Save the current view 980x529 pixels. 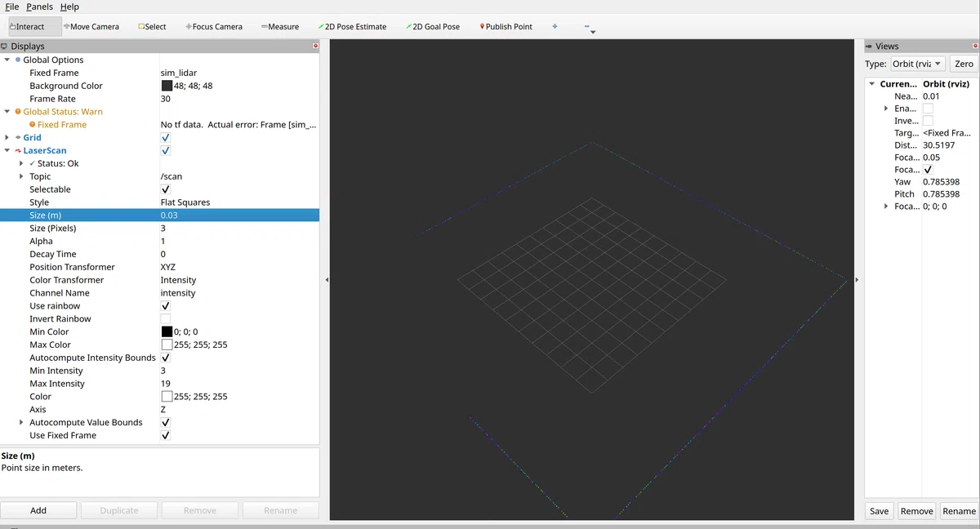click(x=880, y=511)
